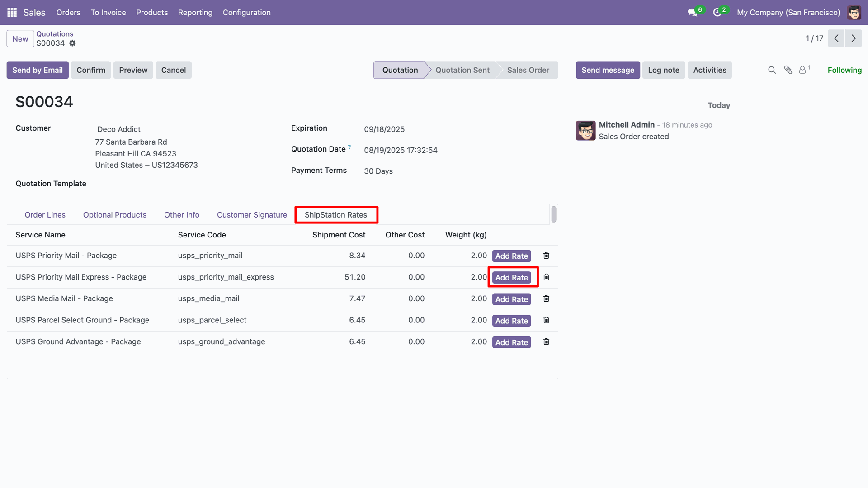The image size is (868, 488).
Task: Switch to the Order Lines tab
Action: coord(45,215)
